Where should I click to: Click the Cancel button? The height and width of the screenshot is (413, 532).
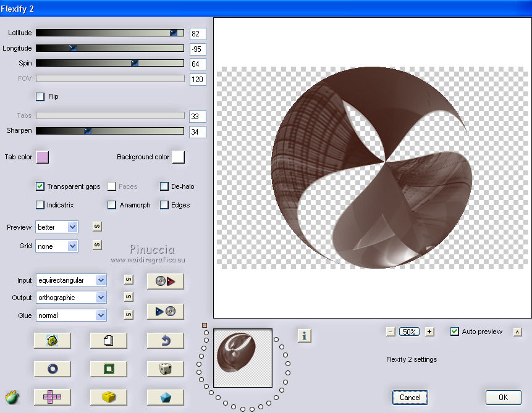(x=410, y=398)
